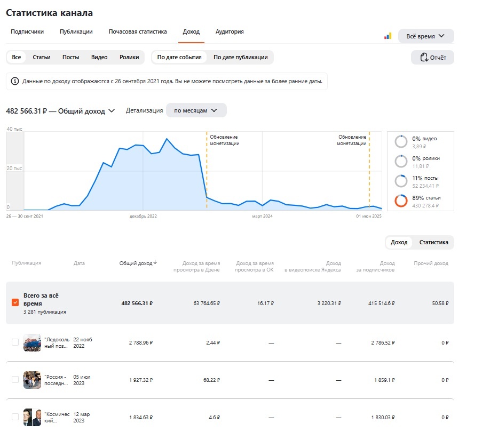Click the 2 788.96 ₽ total income cell

[x=140, y=342]
